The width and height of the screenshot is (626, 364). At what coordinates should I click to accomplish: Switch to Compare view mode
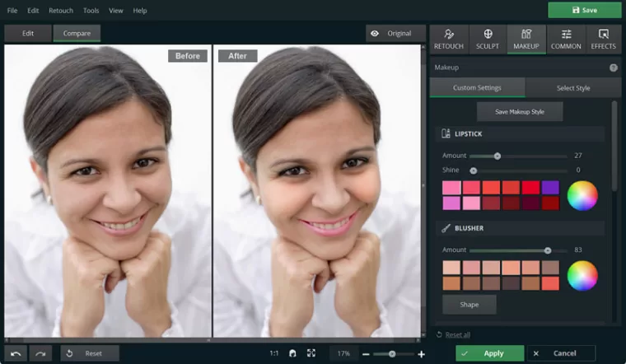click(77, 34)
